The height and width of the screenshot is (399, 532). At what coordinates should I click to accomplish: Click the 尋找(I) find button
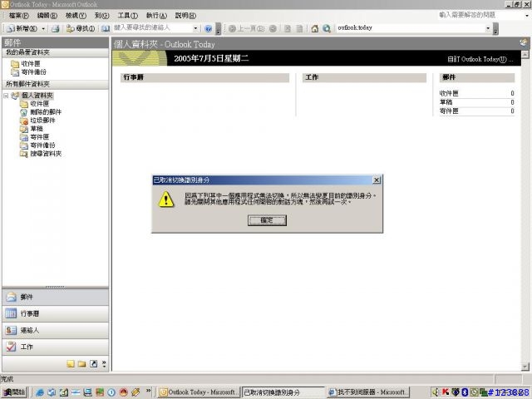coord(81,28)
